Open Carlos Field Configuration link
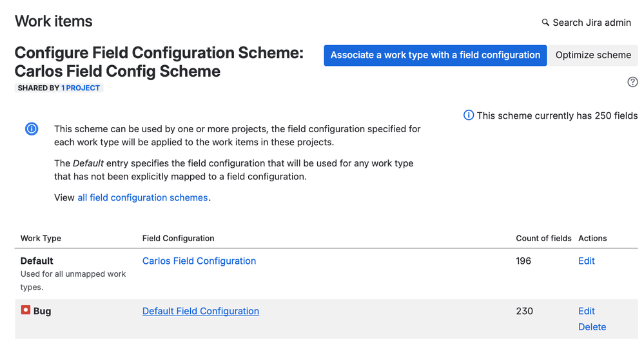 199,261
